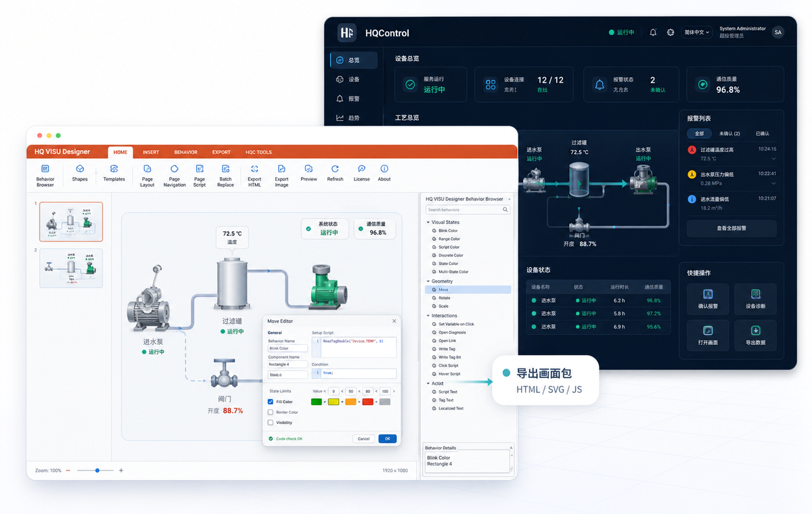Click OK in the Move Editor

[x=388, y=438]
